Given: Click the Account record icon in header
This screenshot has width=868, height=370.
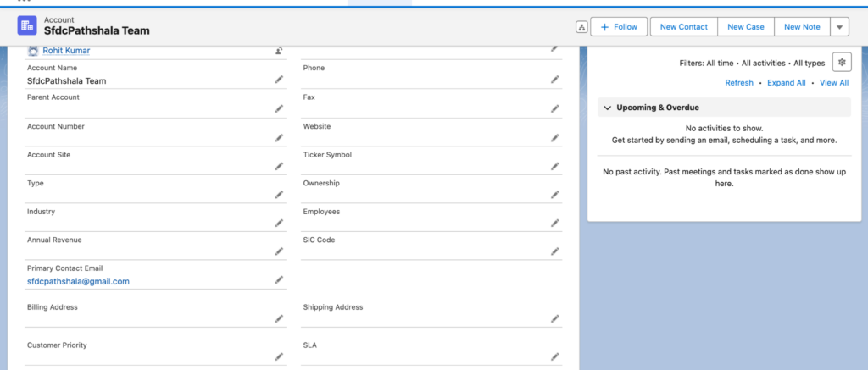Looking at the screenshot, I should pyautogui.click(x=27, y=26).
